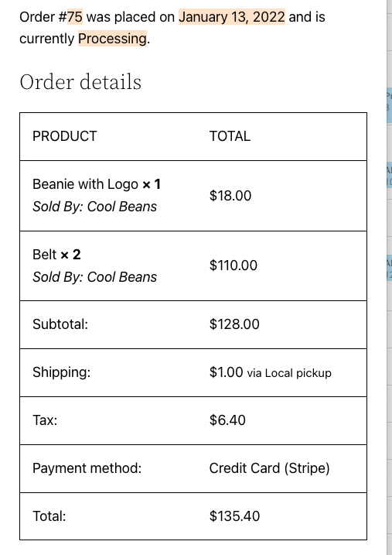The height and width of the screenshot is (555, 392).
Task: Open the Beanie with Logo product link
Action: [x=85, y=184]
